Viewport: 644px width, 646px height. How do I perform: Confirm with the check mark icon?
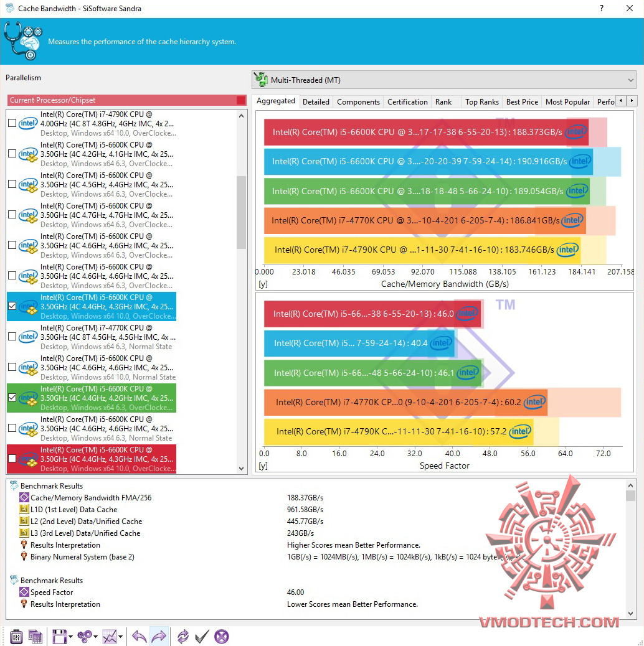[202, 637]
